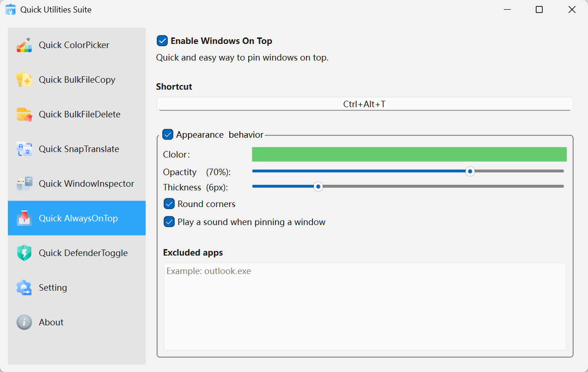The width and height of the screenshot is (588, 372).
Task: Open the green border color swatch
Action: (409, 154)
